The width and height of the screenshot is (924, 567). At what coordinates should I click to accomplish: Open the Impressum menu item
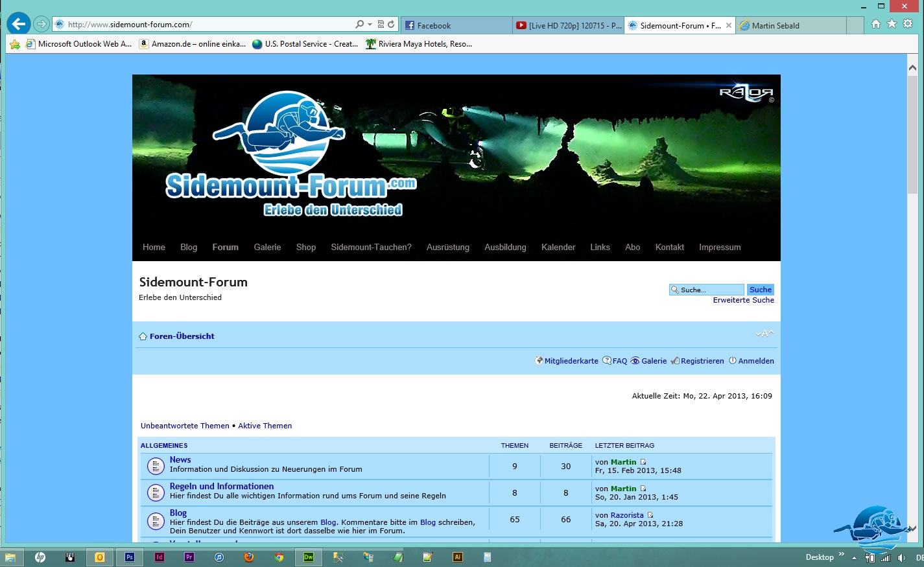(720, 247)
